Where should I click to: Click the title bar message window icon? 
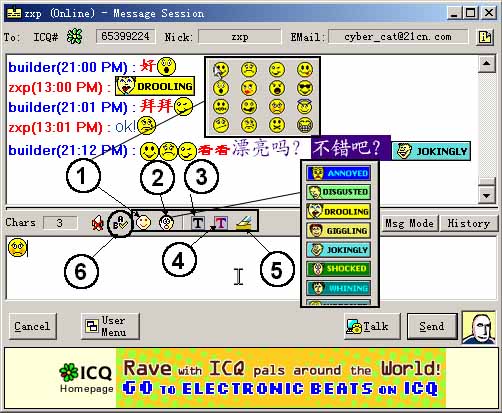coord(14,13)
